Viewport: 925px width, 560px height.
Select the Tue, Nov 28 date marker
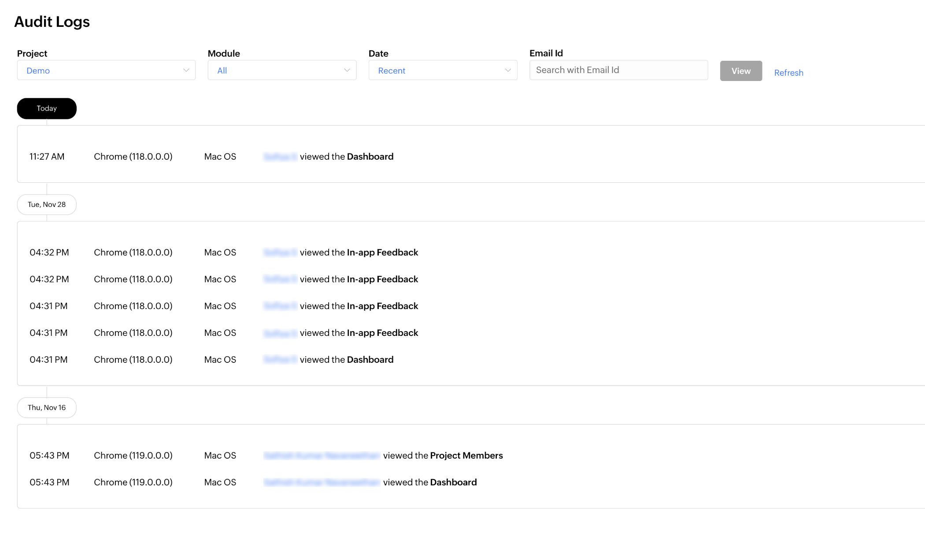tap(47, 204)
